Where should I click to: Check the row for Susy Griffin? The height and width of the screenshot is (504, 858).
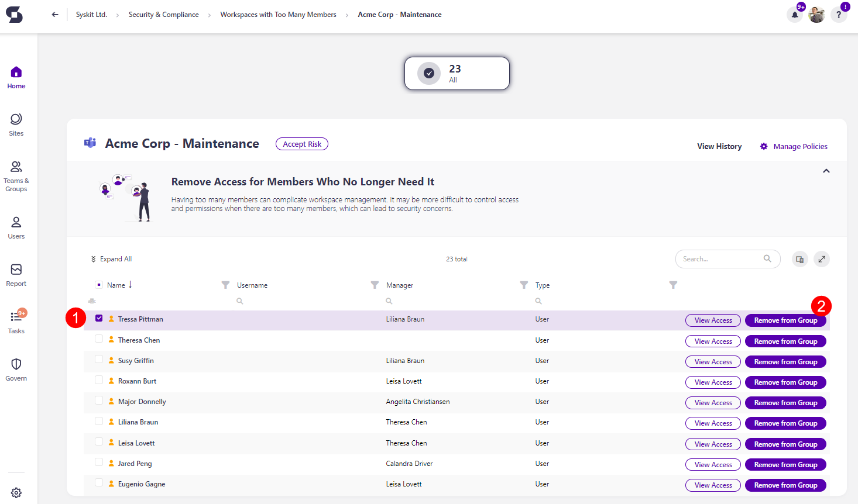pyautogui.click(x=99, y=360)
